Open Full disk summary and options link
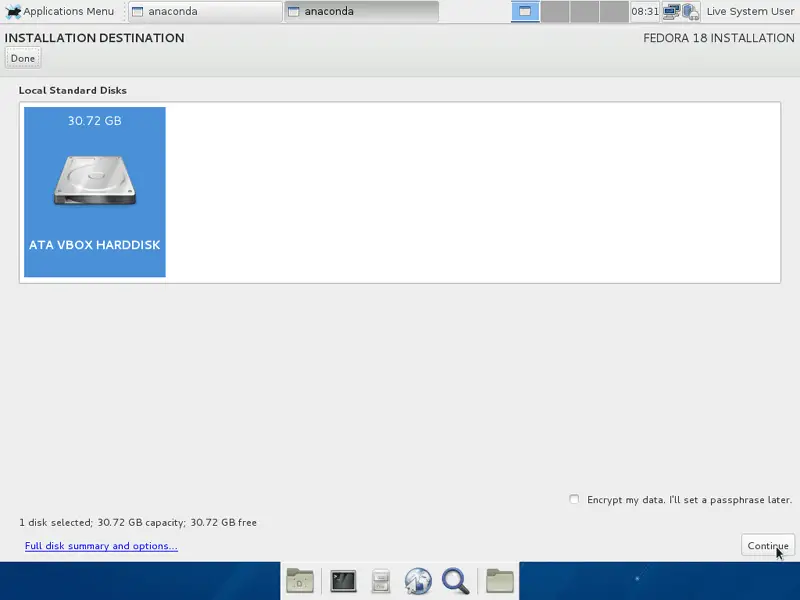This screenshot has height=600, width=800. pos(101,546)
